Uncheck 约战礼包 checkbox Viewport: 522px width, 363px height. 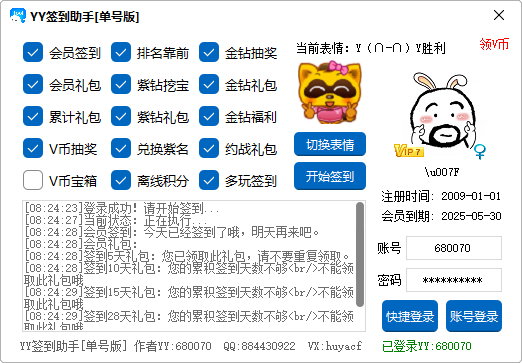coord(209,148)
